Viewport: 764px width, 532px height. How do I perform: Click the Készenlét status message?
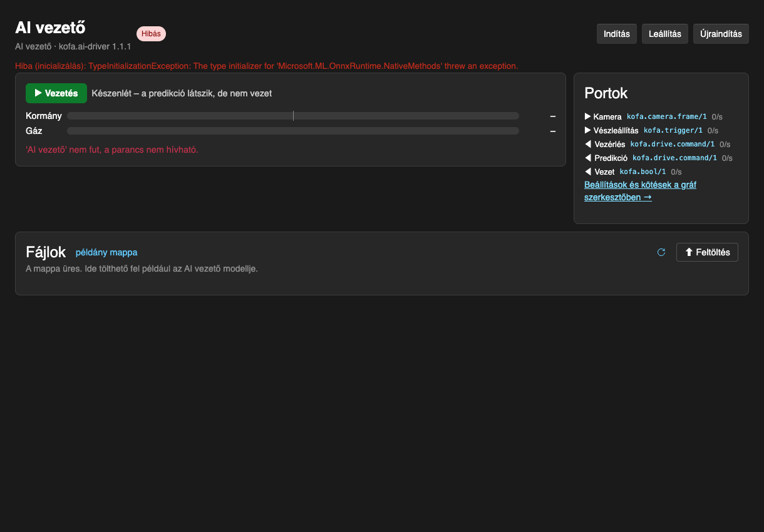pyautogui.click(x=182, y=93)
